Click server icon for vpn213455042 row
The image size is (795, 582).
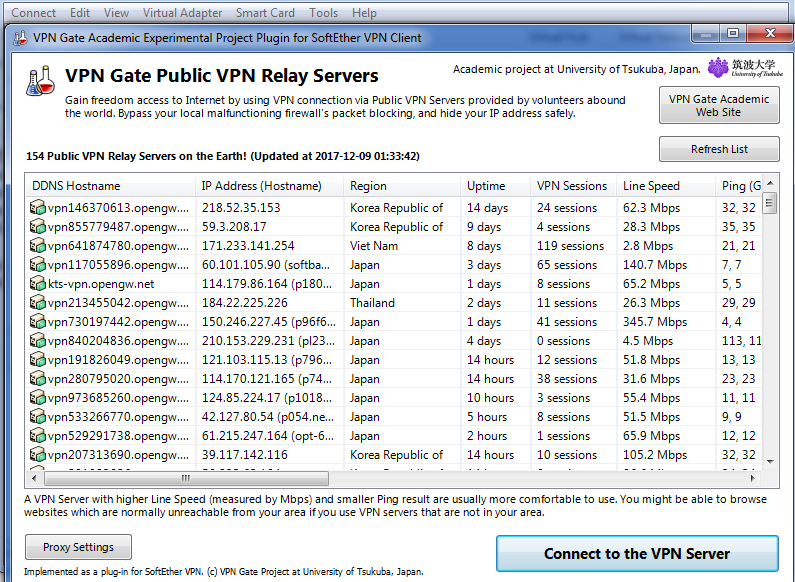38,303
